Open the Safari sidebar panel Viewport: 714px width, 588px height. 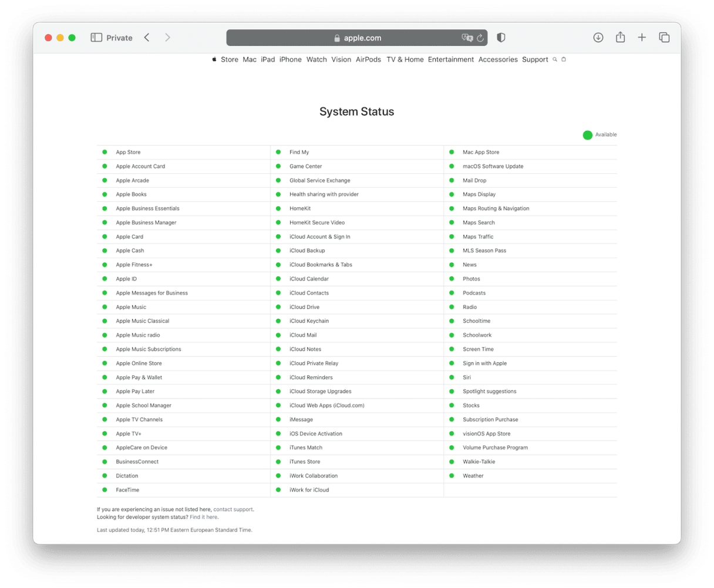96,38
